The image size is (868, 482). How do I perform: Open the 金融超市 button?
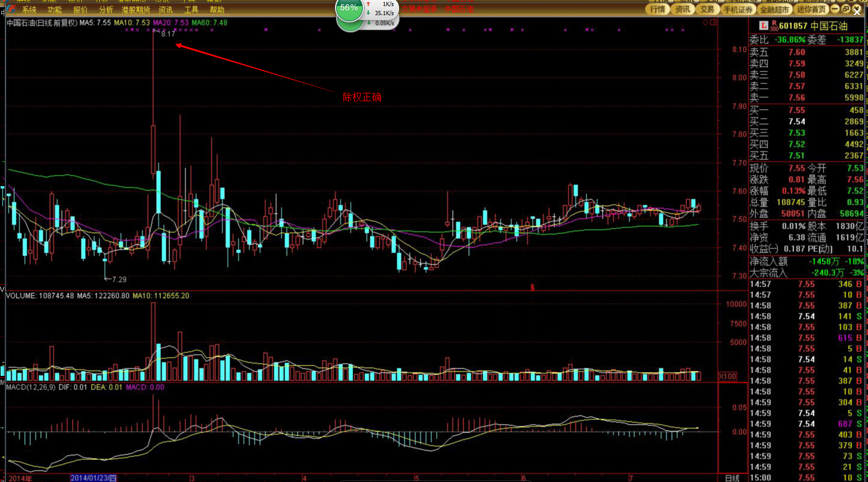(775, 10)
